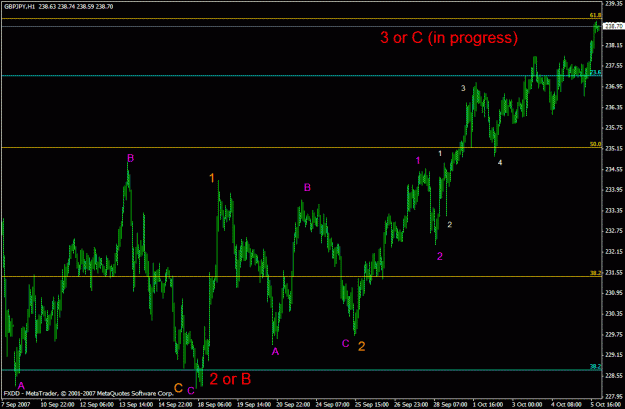Select the 235.15 price axis label
Image resolution: width=625 pixels, height=409 pixels.
point(614,148)
